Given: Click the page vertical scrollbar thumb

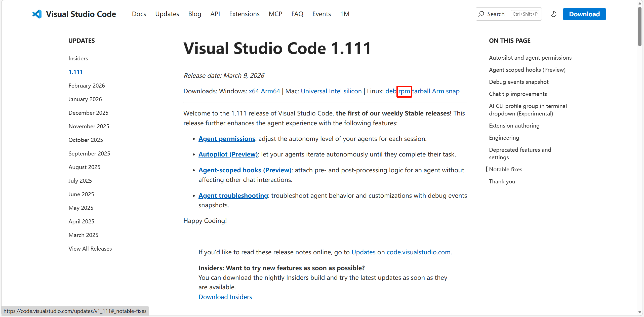Looking at the screenshot, I should coord(640,26).
